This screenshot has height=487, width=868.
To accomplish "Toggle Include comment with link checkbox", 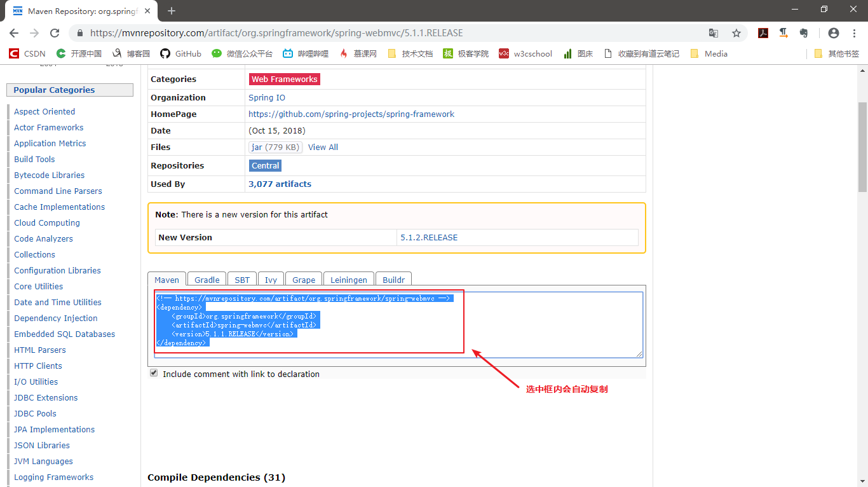I will click(153, 373).
